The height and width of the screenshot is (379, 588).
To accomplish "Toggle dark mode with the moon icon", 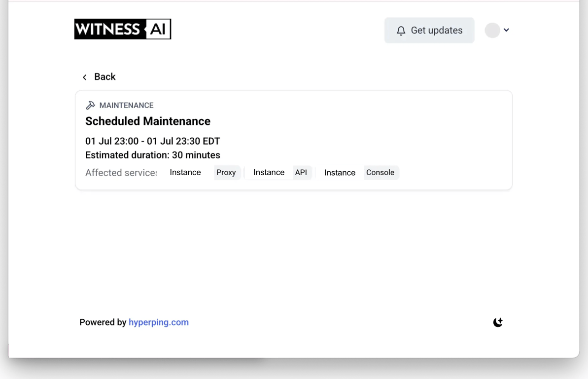I will point(498,322).
